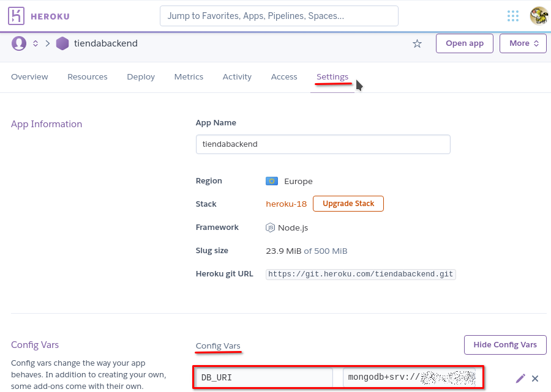Switch to the Metrics tab
The height and width of the screenshot is (392, 551).
(x=189, y=77)
